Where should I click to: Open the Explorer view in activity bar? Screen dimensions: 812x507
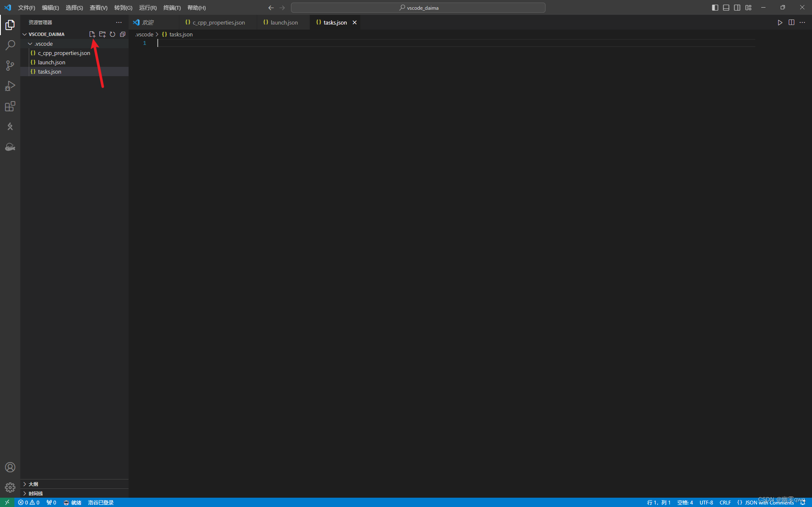click(10, 25)
